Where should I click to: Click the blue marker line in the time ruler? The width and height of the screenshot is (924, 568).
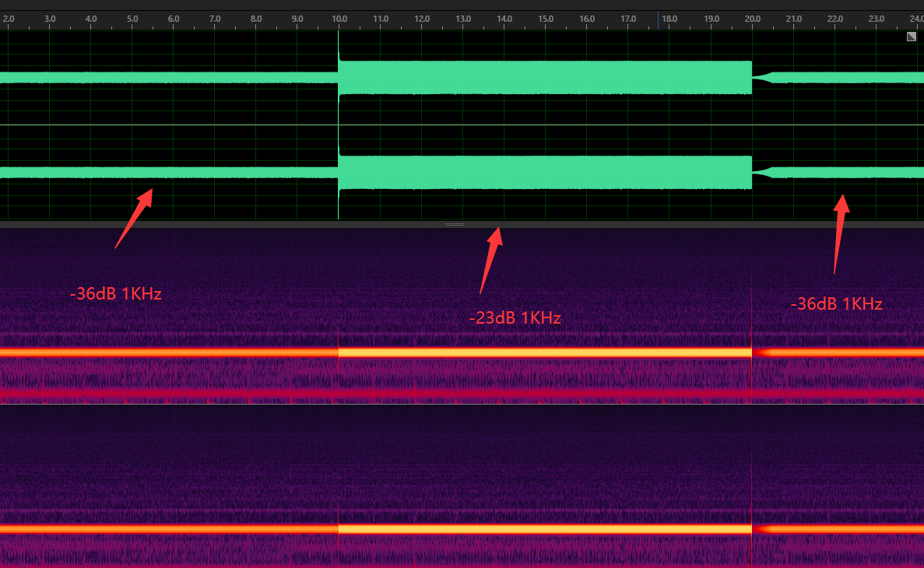659,20
